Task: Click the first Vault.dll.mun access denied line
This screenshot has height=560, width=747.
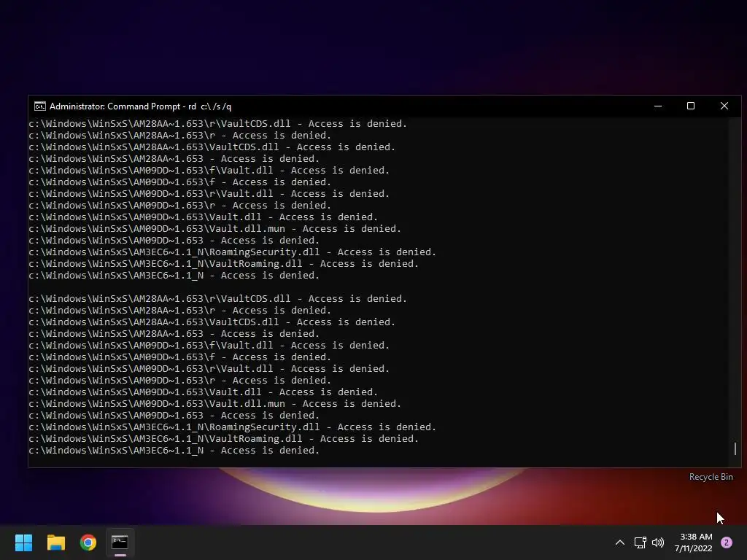Action: (215, 228)
